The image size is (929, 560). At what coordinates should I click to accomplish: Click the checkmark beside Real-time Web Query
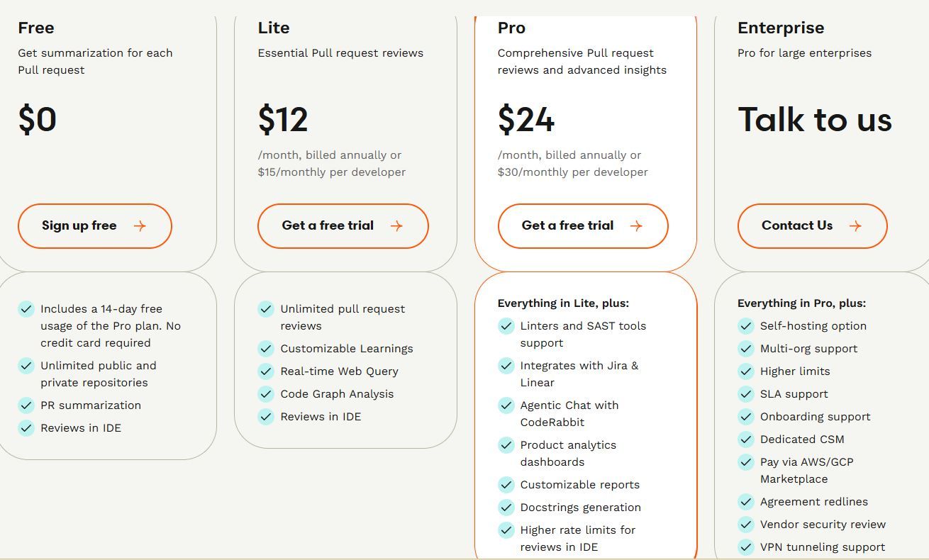[x=266, y=371]
